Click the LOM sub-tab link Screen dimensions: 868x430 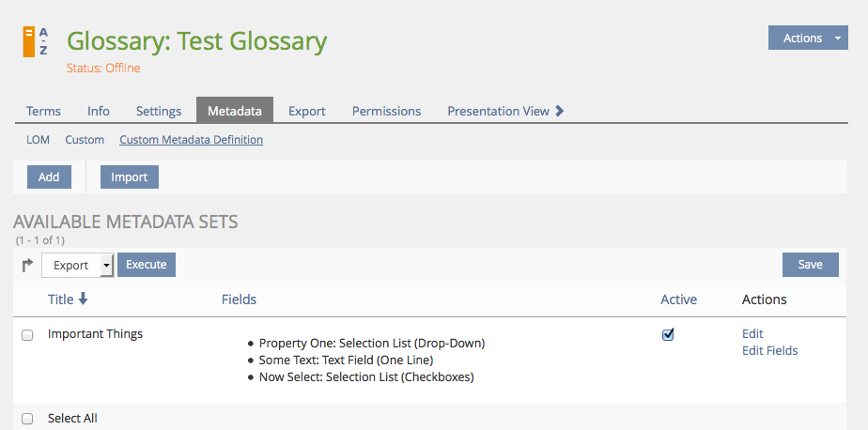[38, 140]
